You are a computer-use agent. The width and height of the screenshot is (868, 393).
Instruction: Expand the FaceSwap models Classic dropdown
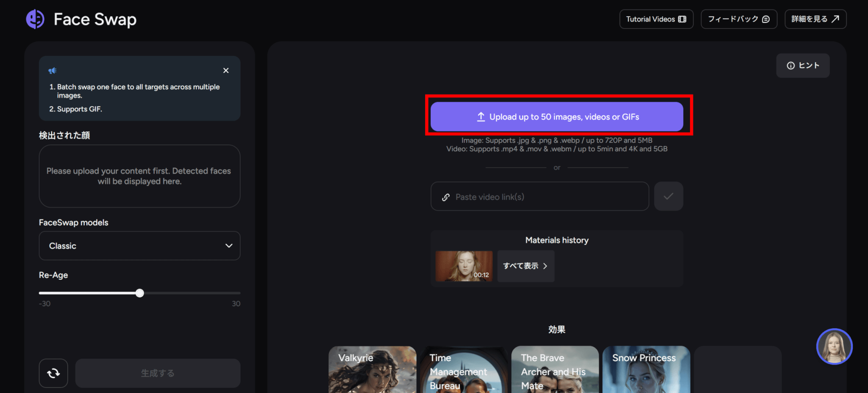pos(139,245)
